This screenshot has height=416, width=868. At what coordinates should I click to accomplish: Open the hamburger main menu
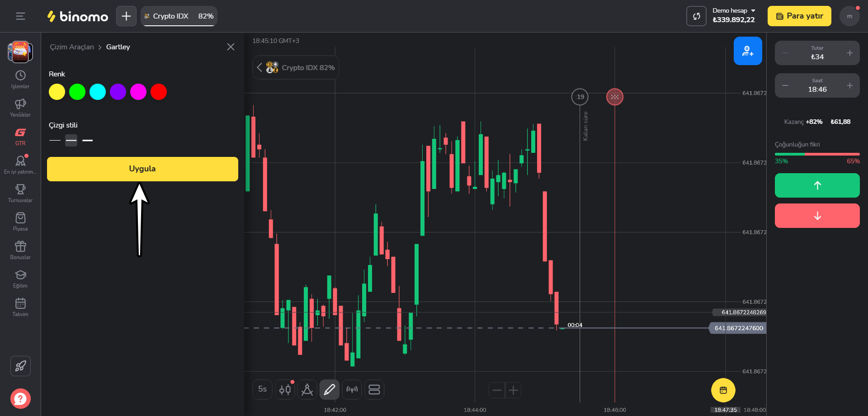click(x=20, y=16)
